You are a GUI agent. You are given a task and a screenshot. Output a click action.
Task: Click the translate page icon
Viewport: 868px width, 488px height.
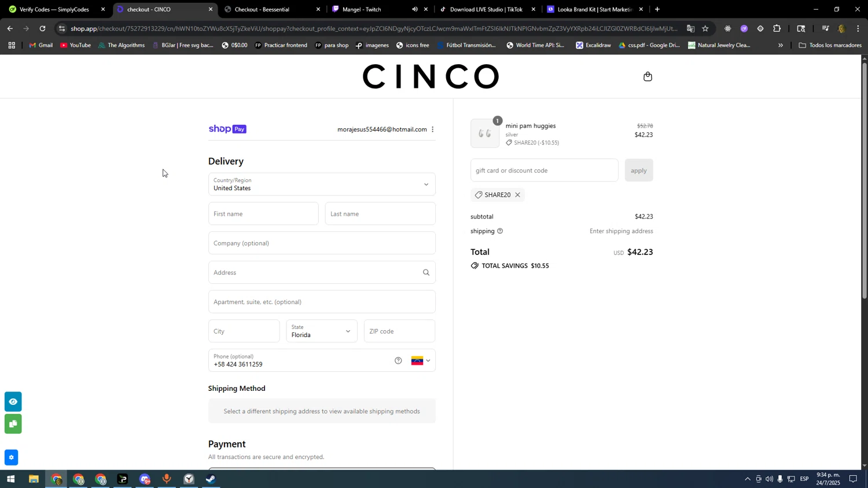click(x=690, y=28)
